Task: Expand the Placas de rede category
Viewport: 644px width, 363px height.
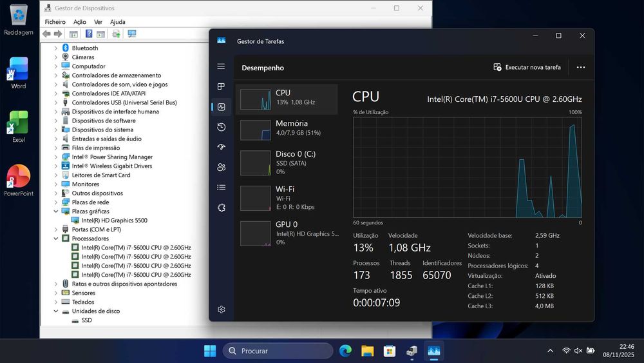Action: pos(56,202)
